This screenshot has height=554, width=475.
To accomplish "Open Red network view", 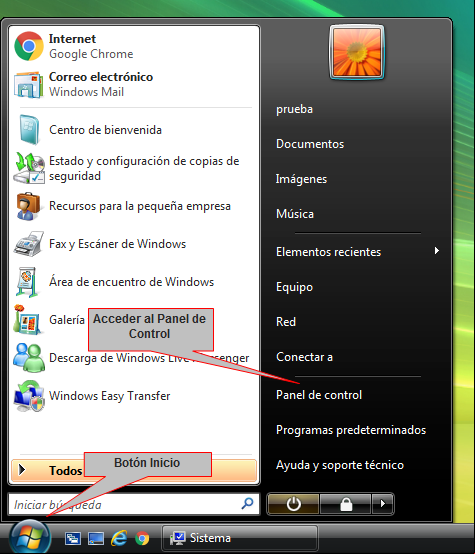I will tap(286, 322).
